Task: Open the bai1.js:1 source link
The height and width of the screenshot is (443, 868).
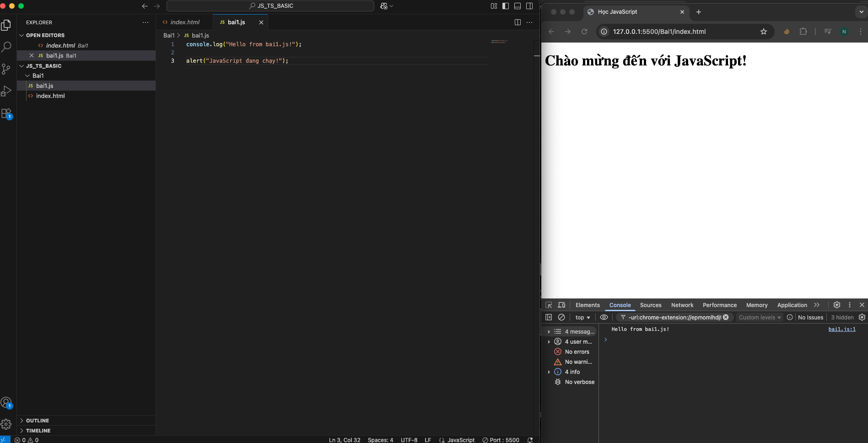Action: [x=841, y=329]
